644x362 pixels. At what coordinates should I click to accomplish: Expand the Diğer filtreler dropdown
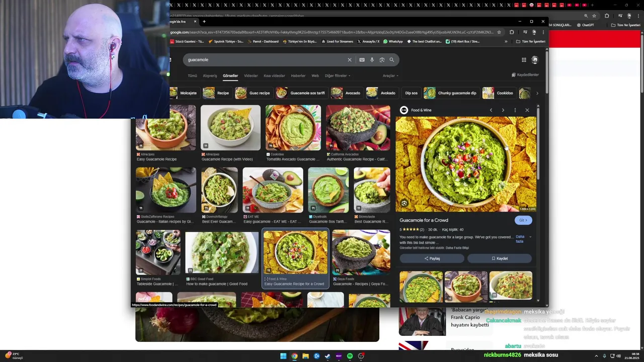tap(338, 76)
